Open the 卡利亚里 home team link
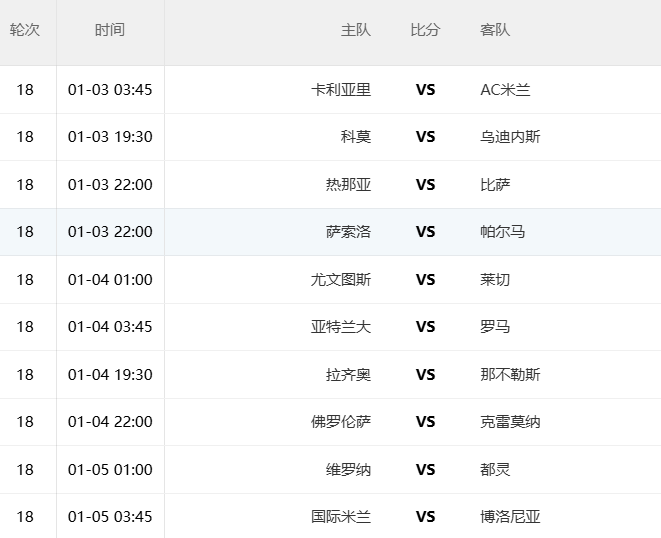The width and height of the screenshot is (661, 538). 341,90
